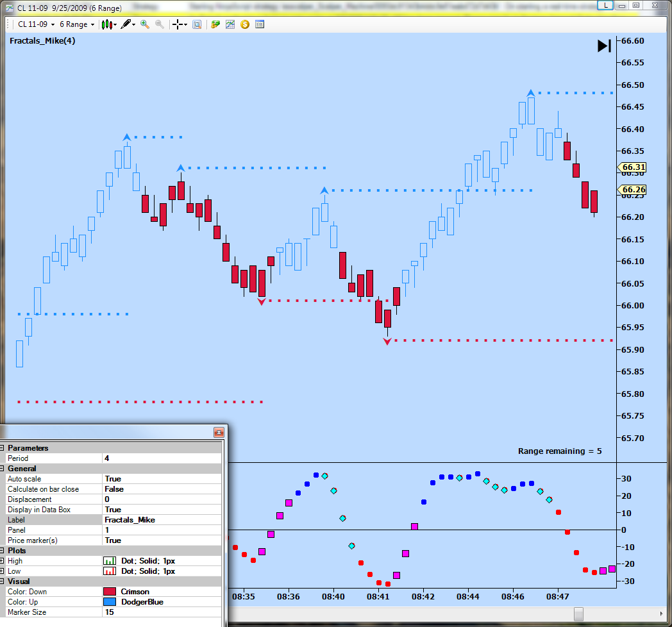Click the DodgerBlue color swatch
Viewport: 672px width, 627px height.
tap(110, 602)
